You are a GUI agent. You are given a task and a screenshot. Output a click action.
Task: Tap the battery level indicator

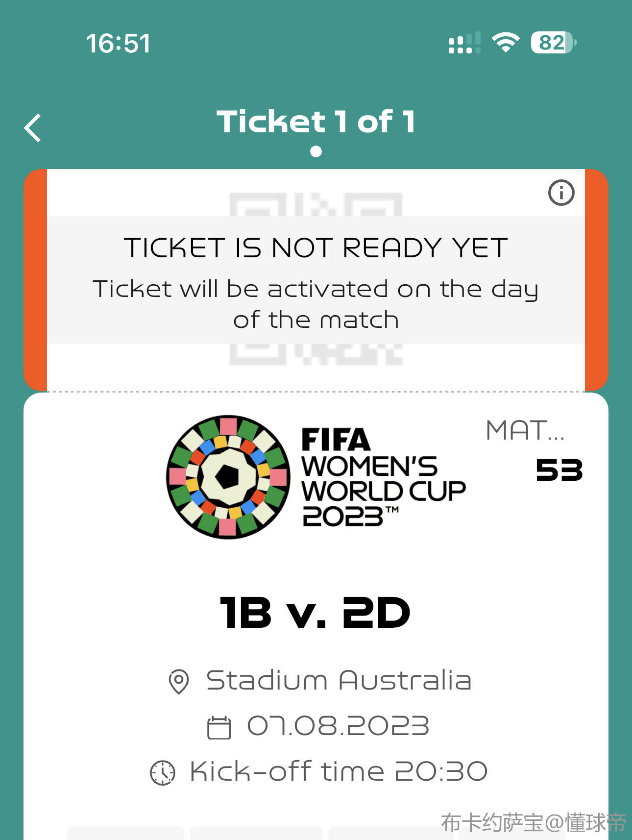(x=554, y=43)
